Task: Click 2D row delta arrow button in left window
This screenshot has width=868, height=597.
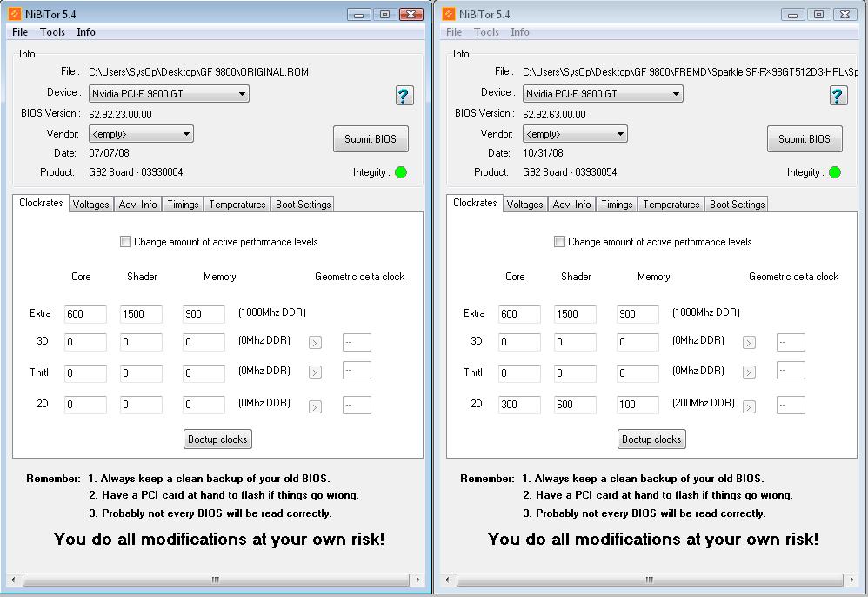Action: (315, 407)
